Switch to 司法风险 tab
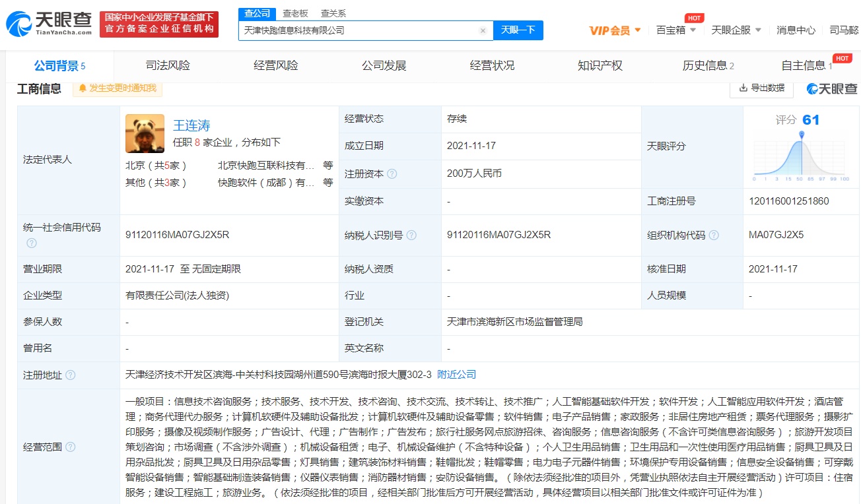The image size is (861, 504). (168, 65)
